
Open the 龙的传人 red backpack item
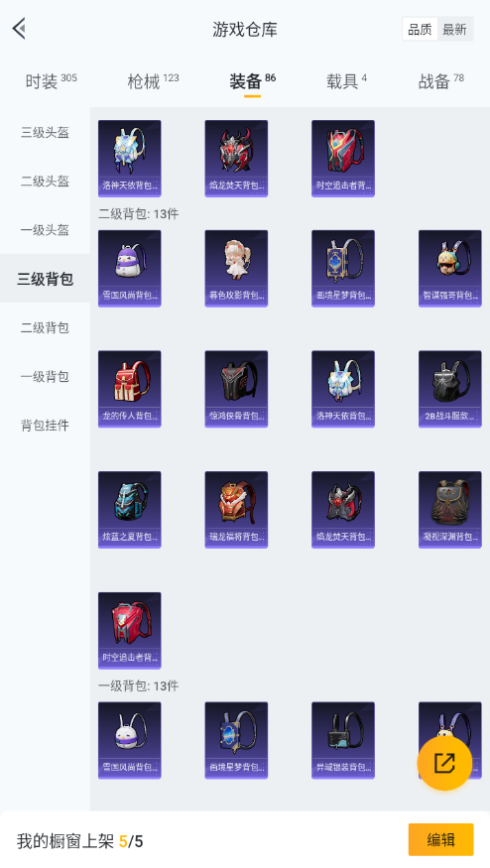(x=130, y=389)
